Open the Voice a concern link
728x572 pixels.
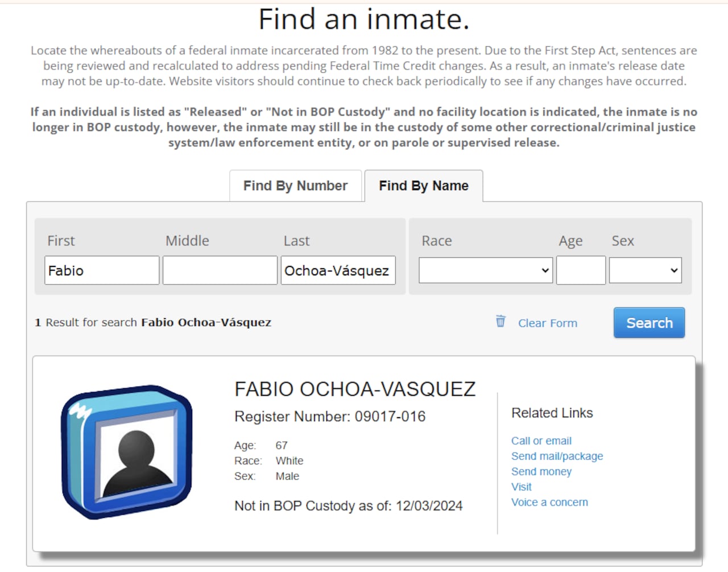click(x=549, y=503)
